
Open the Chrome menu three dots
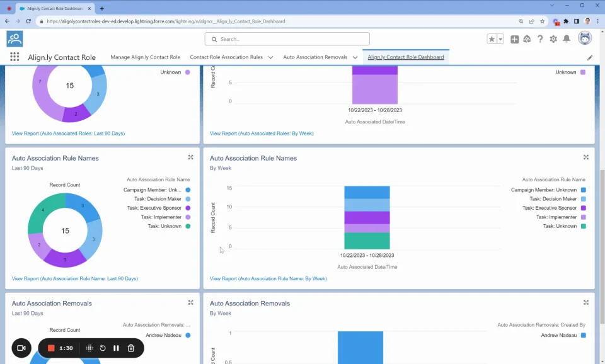pos(597,21)
